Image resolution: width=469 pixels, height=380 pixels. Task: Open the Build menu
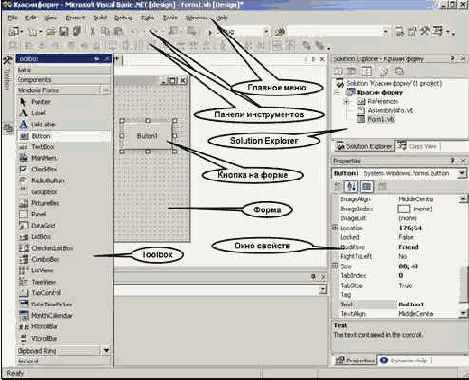click(x=100, y=17)
